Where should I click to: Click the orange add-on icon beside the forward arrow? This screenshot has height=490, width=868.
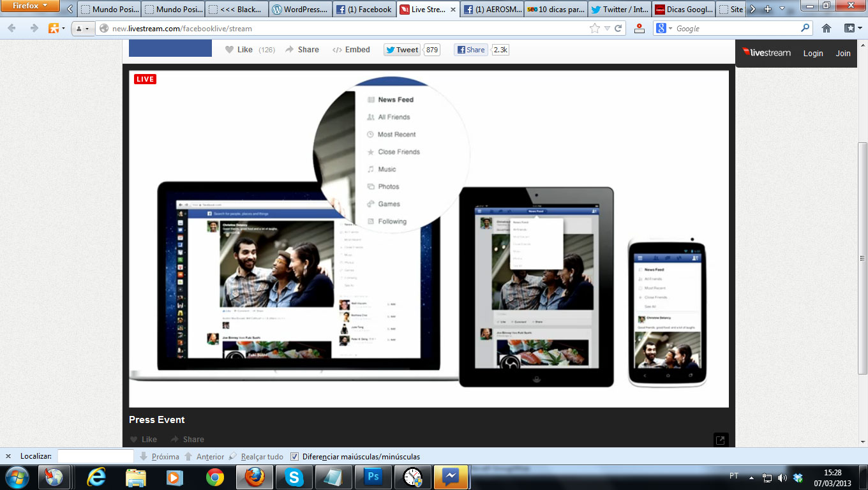[x=56, y=28]
